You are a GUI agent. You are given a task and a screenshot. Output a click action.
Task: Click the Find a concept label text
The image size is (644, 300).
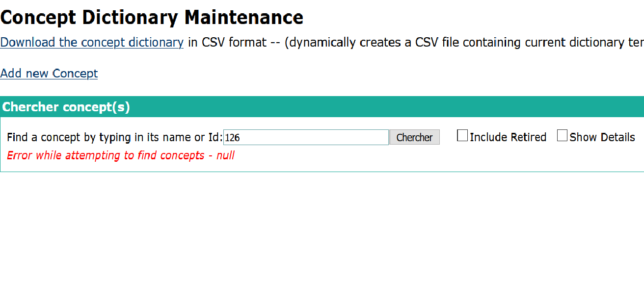115,137
